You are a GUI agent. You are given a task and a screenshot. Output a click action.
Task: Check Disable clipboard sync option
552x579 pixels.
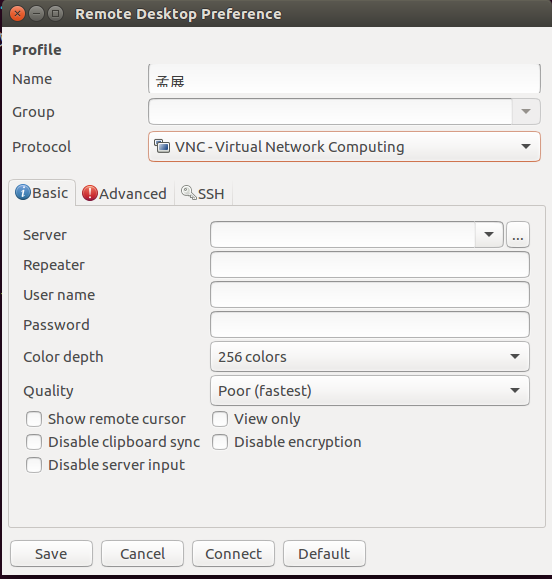pos(34,442)
